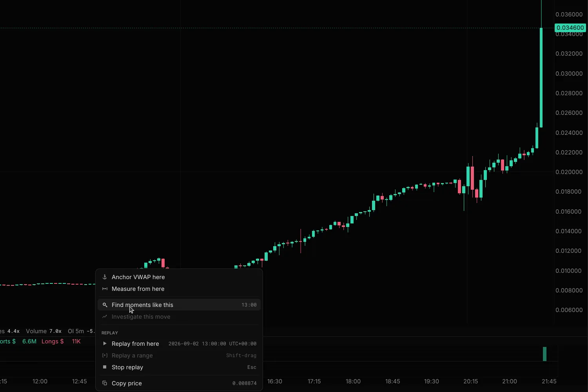Click the square stop icon
588x392 pixels.
(x=105, y=367)
